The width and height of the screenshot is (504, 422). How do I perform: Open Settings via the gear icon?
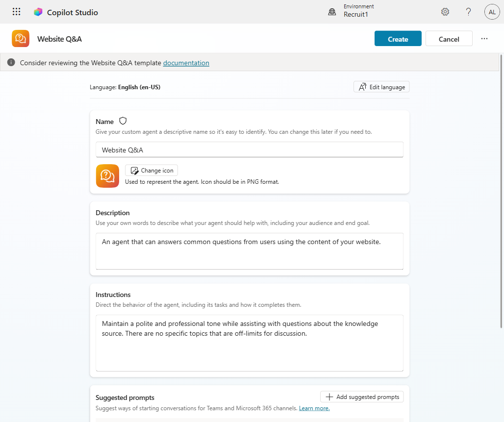click(x=445, y=12)
